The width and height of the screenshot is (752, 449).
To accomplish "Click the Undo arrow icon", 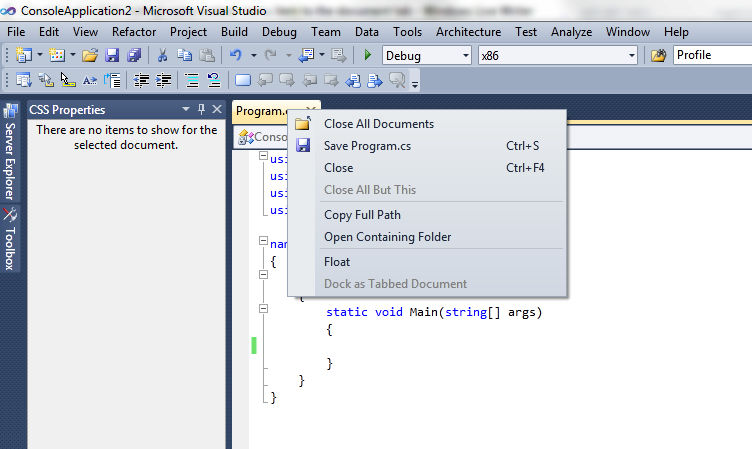I will [236, 55].
